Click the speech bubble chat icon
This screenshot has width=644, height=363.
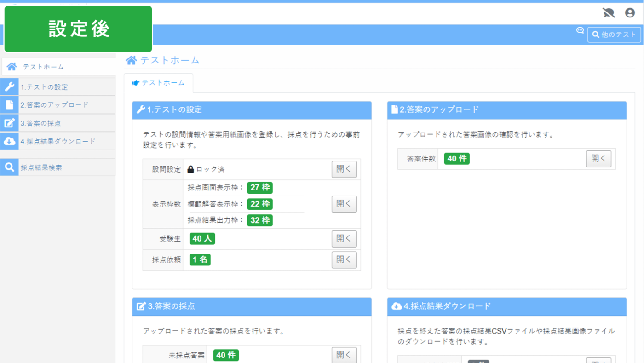pyautogui.click(x=580, y=30)
